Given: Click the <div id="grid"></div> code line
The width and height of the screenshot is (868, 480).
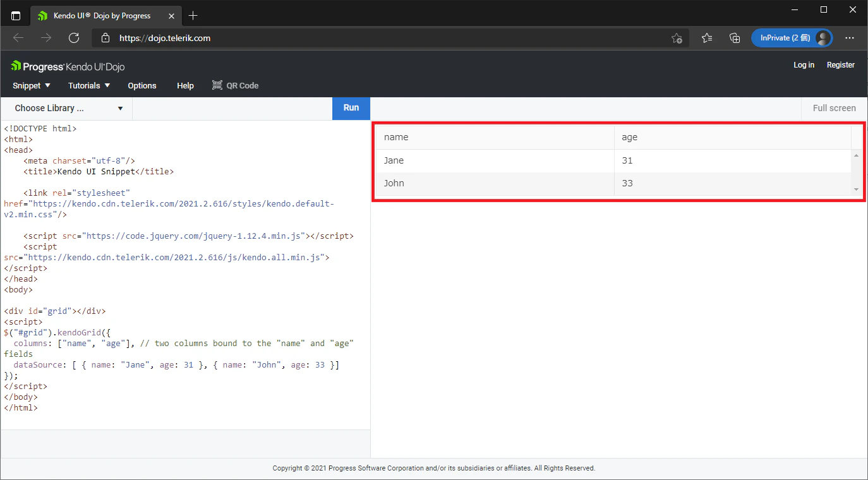Looking at the screenshot, I should pos(55,311).
